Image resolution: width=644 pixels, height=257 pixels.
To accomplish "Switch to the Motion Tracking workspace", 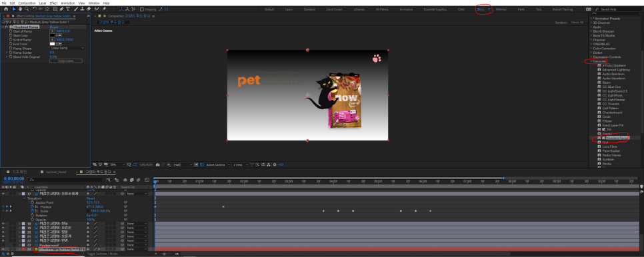I will point(562,9).
